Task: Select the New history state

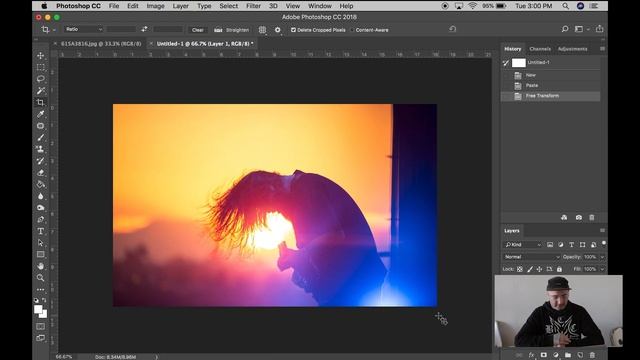Action: click(x=551, y=75)
